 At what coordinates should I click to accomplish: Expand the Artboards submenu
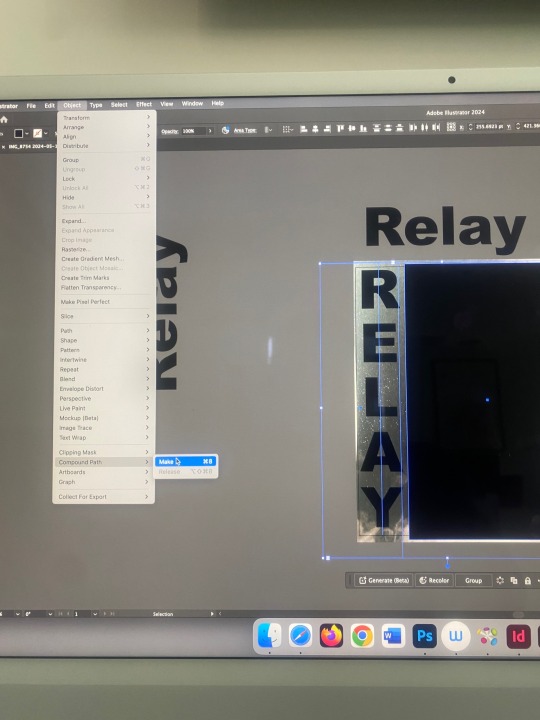click(x=103, y=472)
